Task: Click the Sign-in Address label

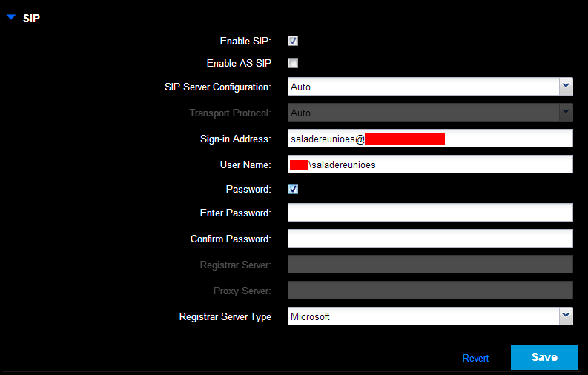Action: [x=236, y=139]
